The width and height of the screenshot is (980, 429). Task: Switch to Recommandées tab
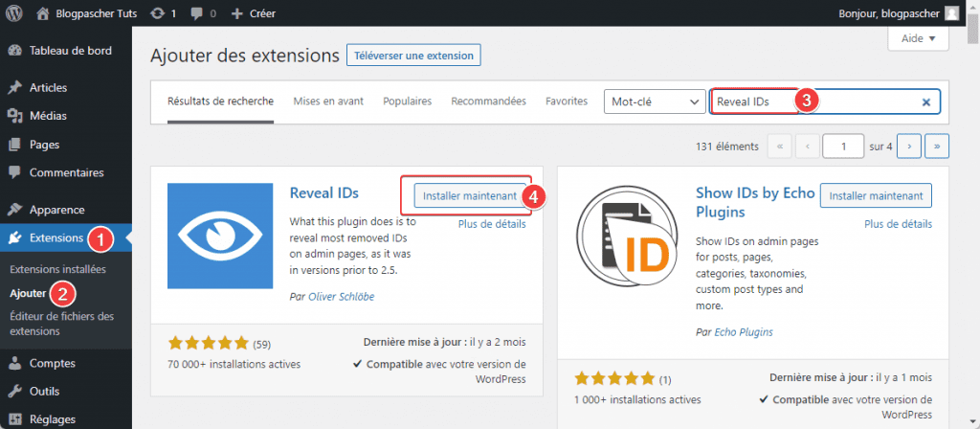pyautogui.click(x=488, y=102)
